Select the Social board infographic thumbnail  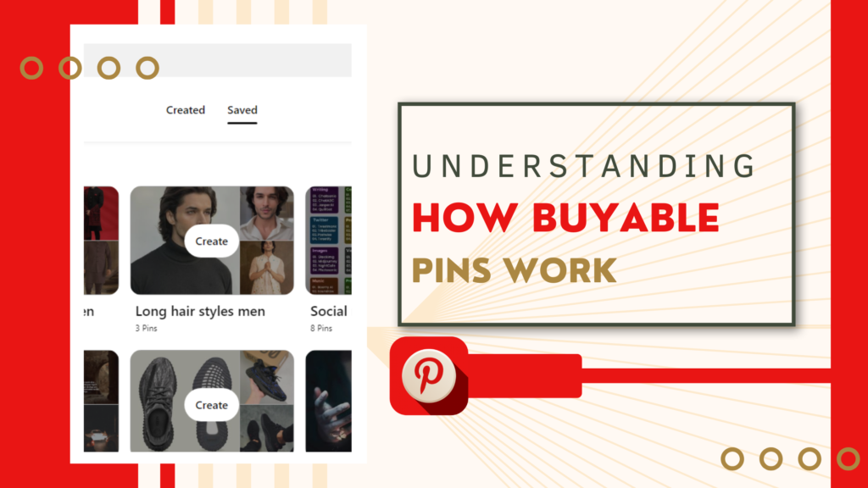(x=329, y=240)
